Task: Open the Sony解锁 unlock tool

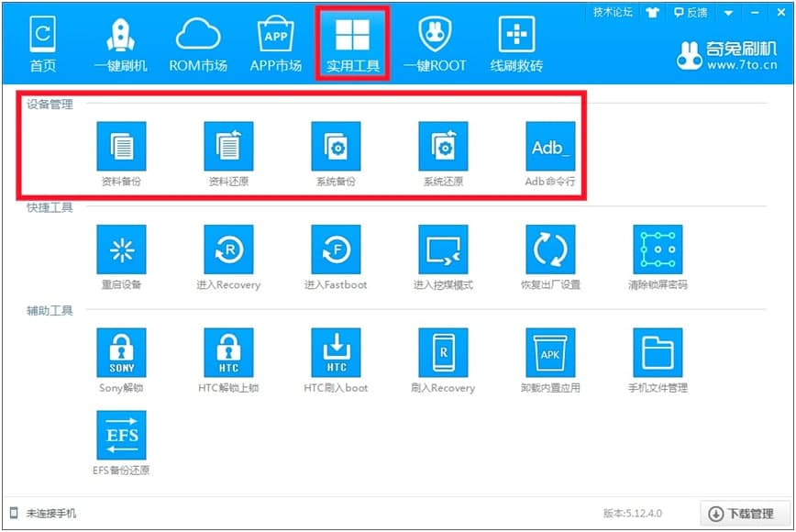Action: point(121,352)
